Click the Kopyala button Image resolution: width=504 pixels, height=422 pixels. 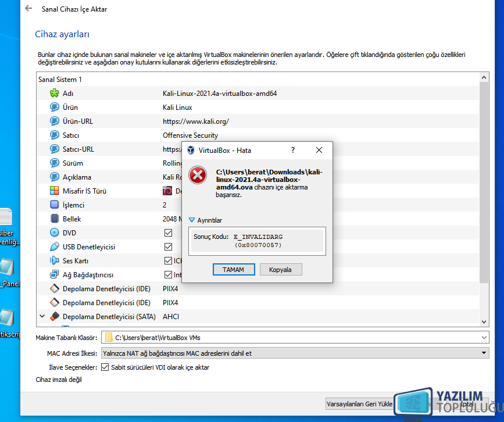(x=281, y=269)
